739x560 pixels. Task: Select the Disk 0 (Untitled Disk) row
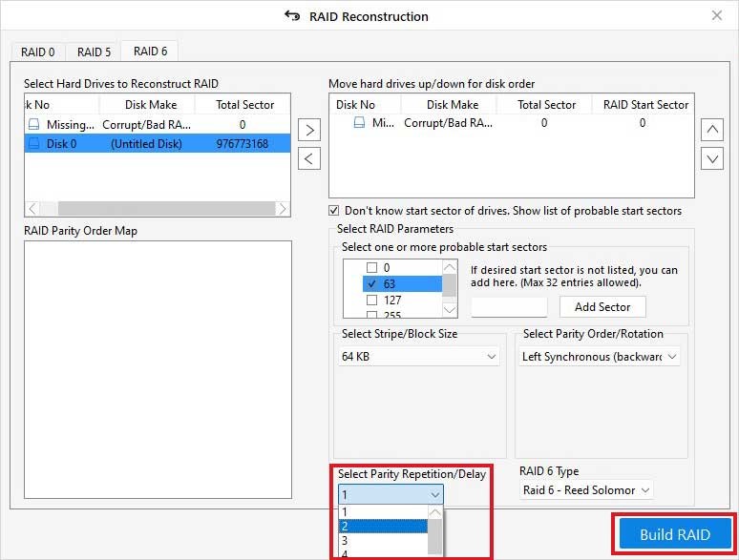pos(158,144)
